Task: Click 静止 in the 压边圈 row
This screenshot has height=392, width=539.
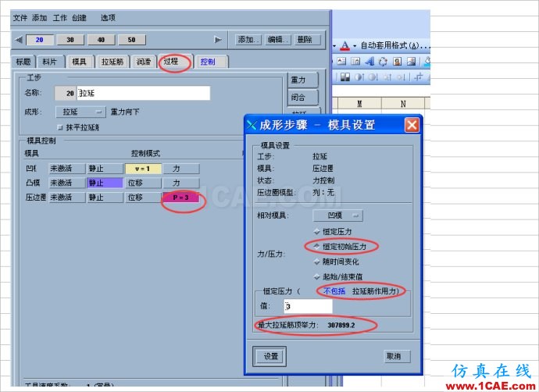Action: (x=105, y=198)
